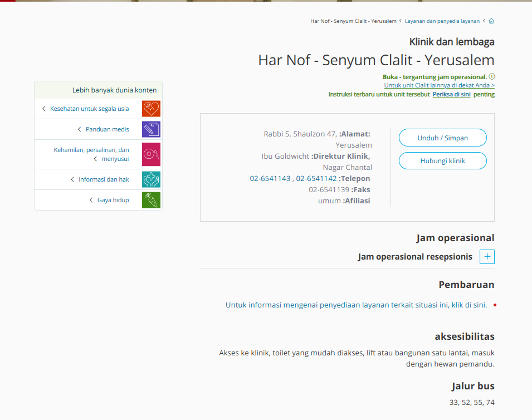The width and height of the screenshot is (532, 420).
Task: Click the home icon in breadcrumb
Action: coord(491,21)
